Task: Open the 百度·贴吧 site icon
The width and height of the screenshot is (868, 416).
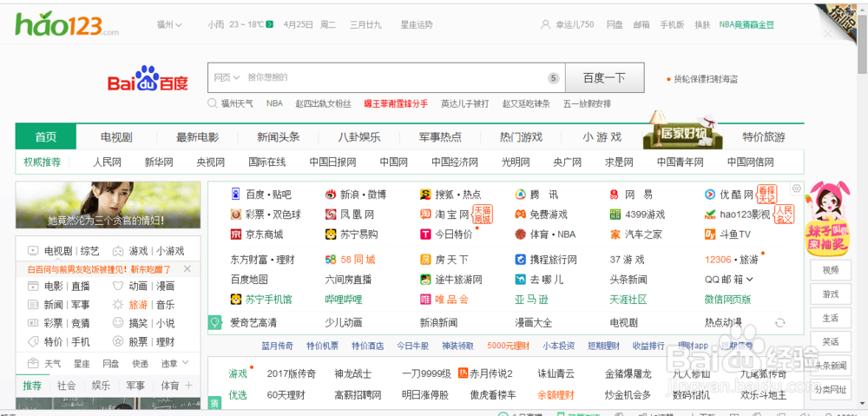Action: (x=236, y=195)
